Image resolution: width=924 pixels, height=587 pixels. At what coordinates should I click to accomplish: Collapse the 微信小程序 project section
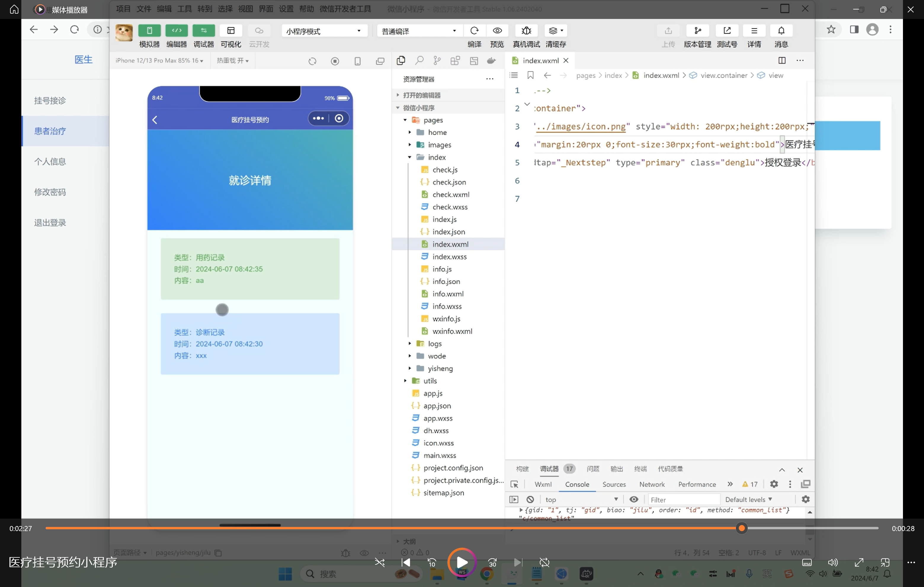point(449,108)
